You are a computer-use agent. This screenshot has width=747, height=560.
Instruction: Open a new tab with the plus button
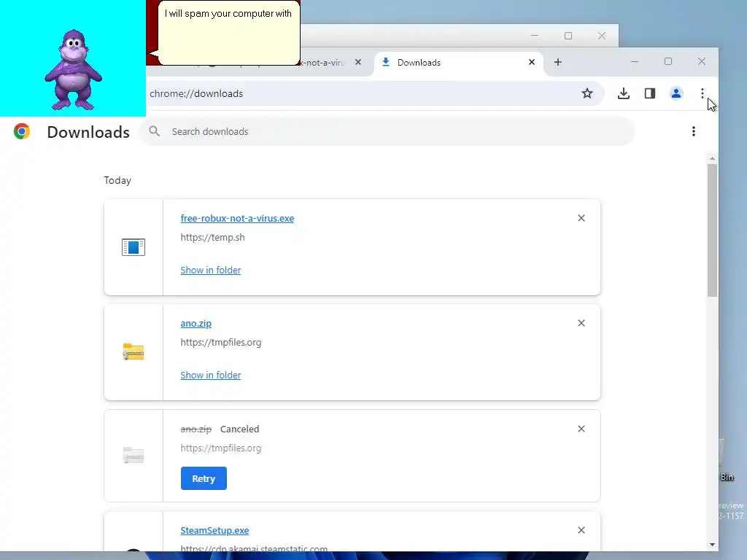(558, 62)
